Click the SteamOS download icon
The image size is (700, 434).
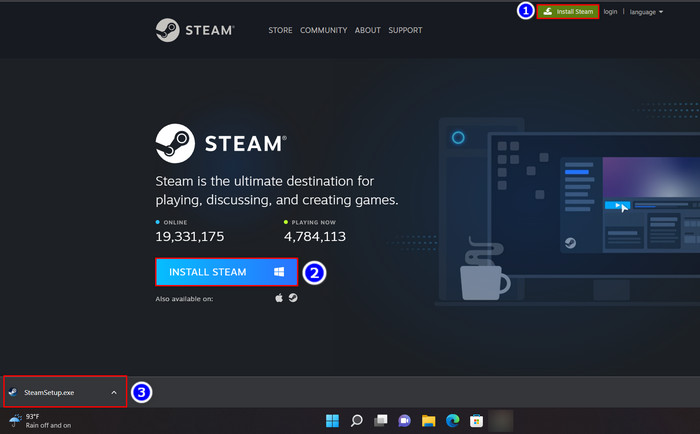point(293,297)
